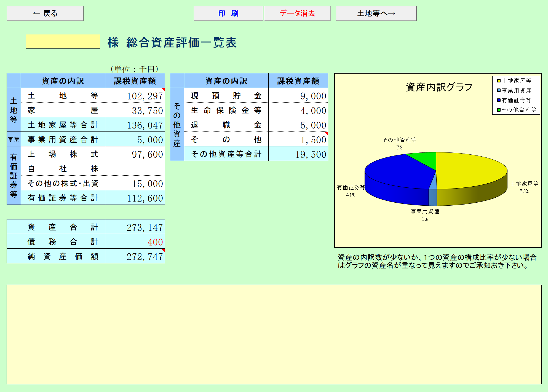
Task: Click the 有価証券等 41% data label
Action: tap(351, 191)
